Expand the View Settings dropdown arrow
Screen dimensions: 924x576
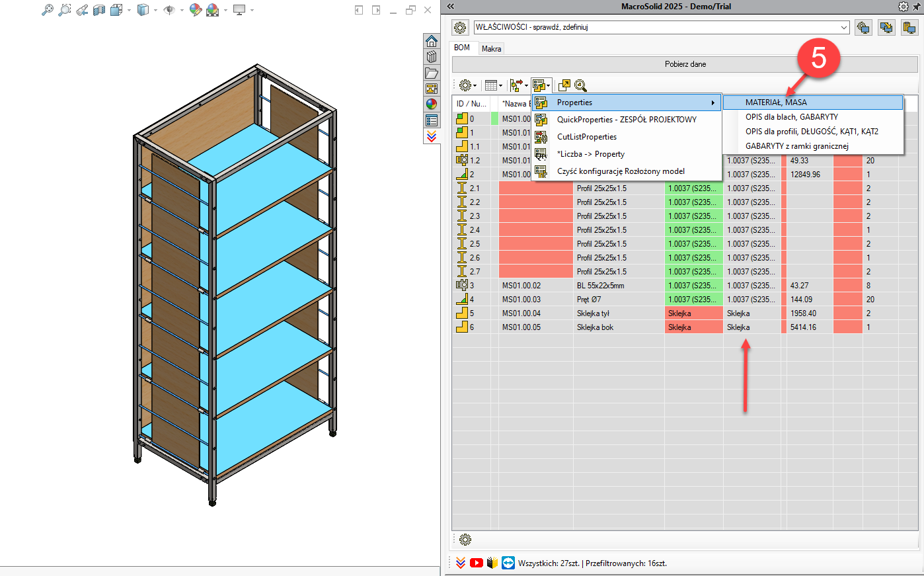[252, 11]
